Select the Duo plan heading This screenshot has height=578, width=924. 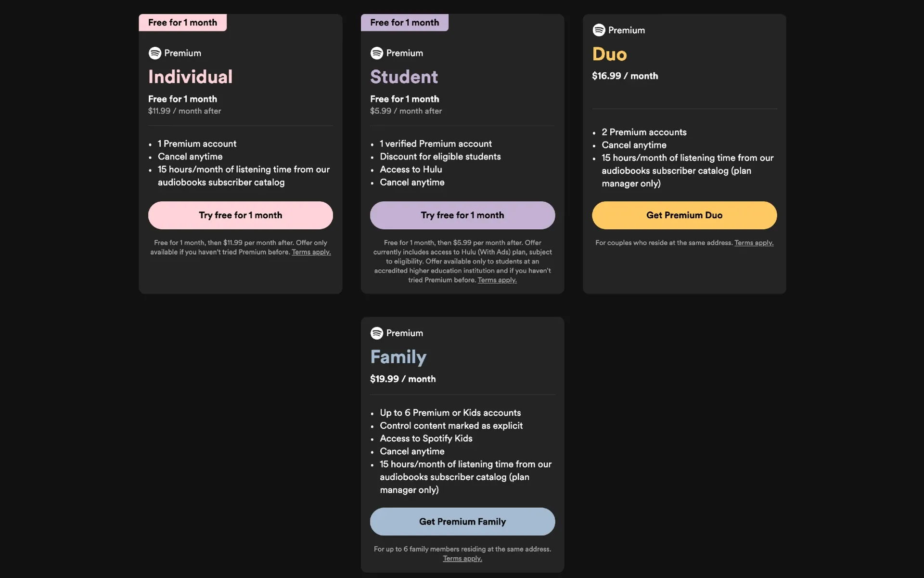click(x=609, y=54)
